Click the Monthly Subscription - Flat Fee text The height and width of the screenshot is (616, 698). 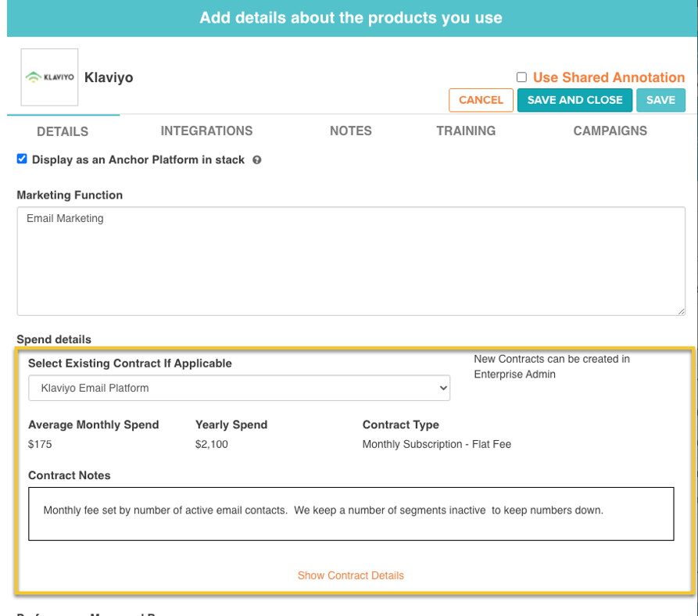click(437, 444)
